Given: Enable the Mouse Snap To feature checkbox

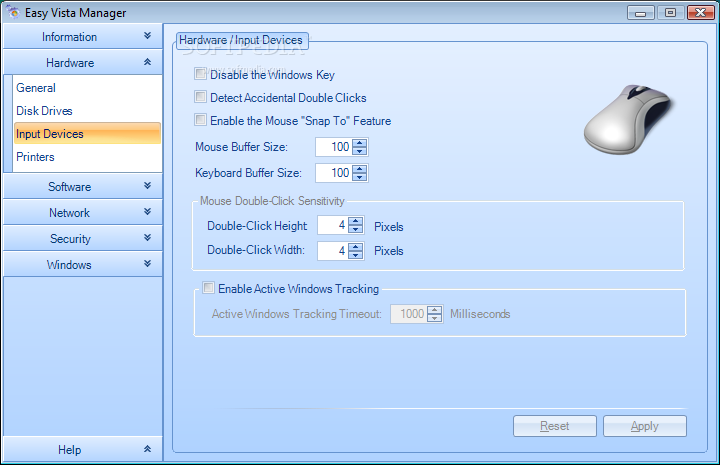Looking at the screenshot, I should click(x=200, y=120).
